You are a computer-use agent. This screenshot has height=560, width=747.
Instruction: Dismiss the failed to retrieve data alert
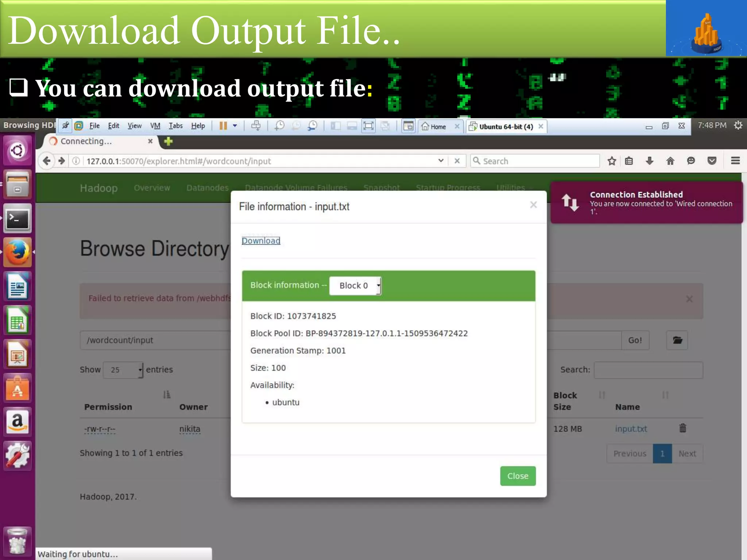coord(689,299)
